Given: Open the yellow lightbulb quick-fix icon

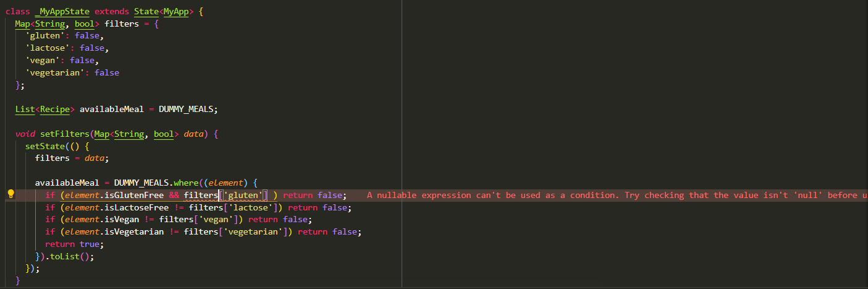Looking at the screenshot, I should [11, 194].
